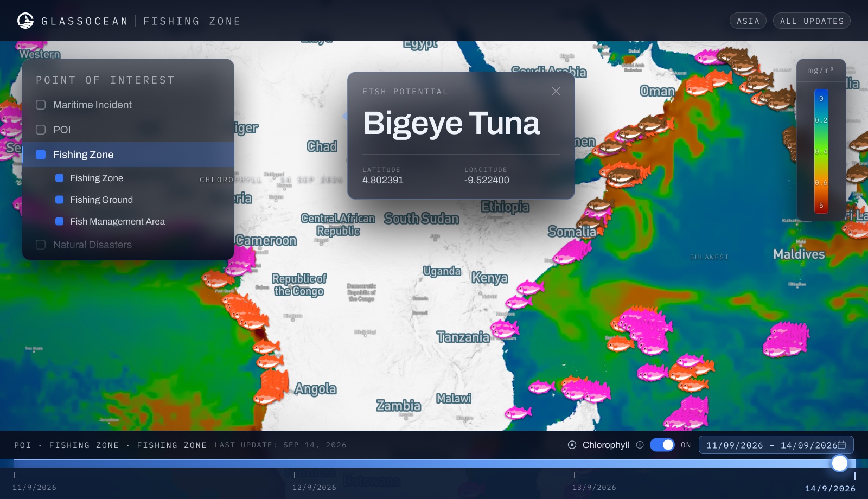Select the Chlorophyll layer radio icon
Image resolution: width=868 pixels, height=499 pixels.
point(572,445)
